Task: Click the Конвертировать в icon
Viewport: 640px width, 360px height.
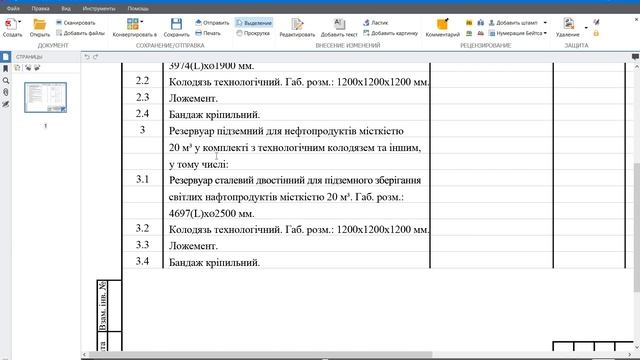Action: point(133,24)
